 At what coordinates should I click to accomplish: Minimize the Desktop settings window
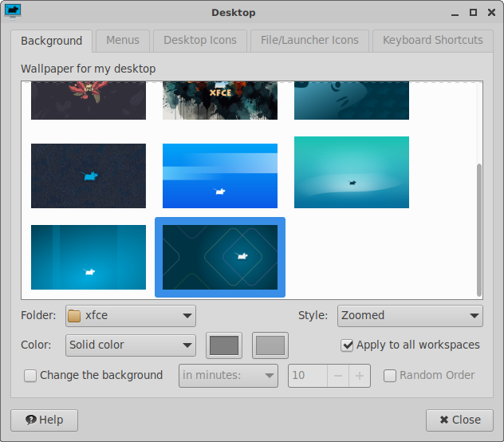tap(454, 13)
